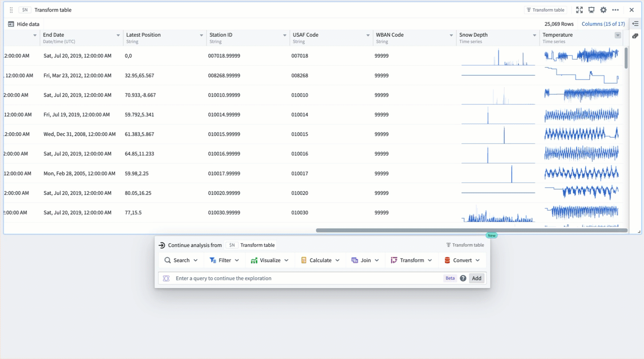Click the horizontal table scrollbar
The image size is (644, 359).
pyautogui.click(x=471, y=230)
